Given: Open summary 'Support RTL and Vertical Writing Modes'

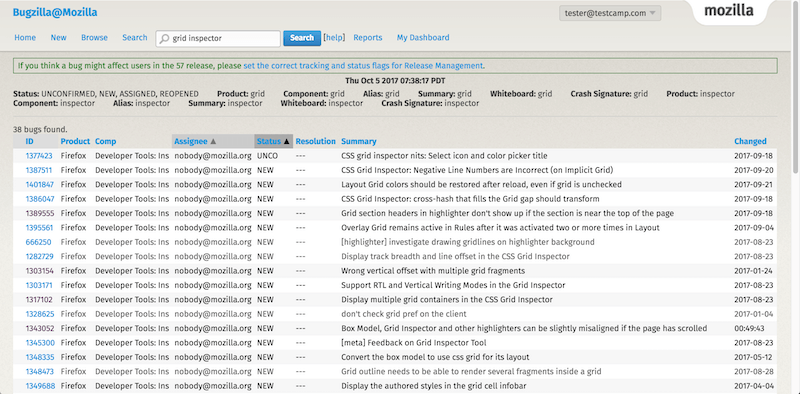Looking at the screenshot, I should tap(453, 285).
